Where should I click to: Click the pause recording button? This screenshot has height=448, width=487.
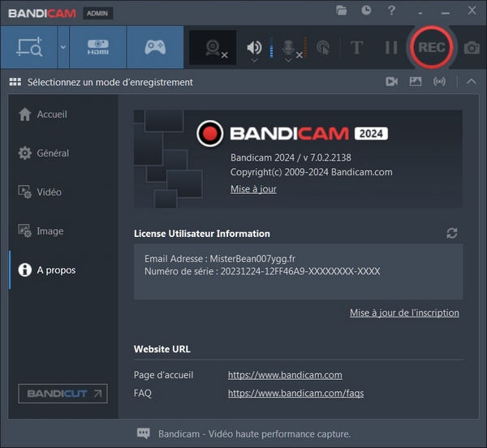point(391,48)
